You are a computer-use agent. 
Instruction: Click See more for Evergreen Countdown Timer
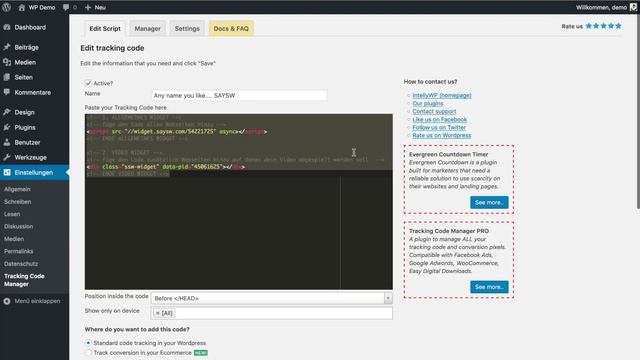pos(489,202)
